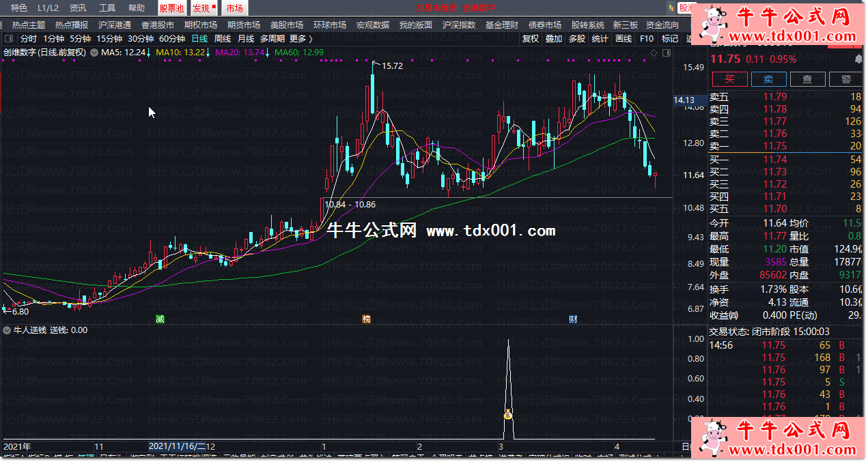Click the small window icon beside the diamond

665,52
